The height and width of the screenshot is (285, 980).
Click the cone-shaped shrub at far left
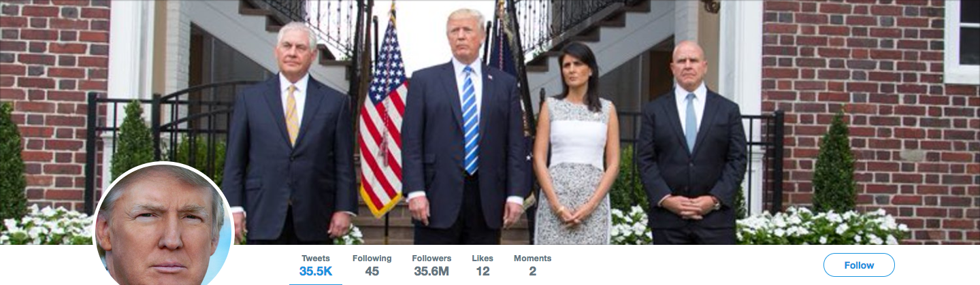pyautogui.click(x=12, y=163)
